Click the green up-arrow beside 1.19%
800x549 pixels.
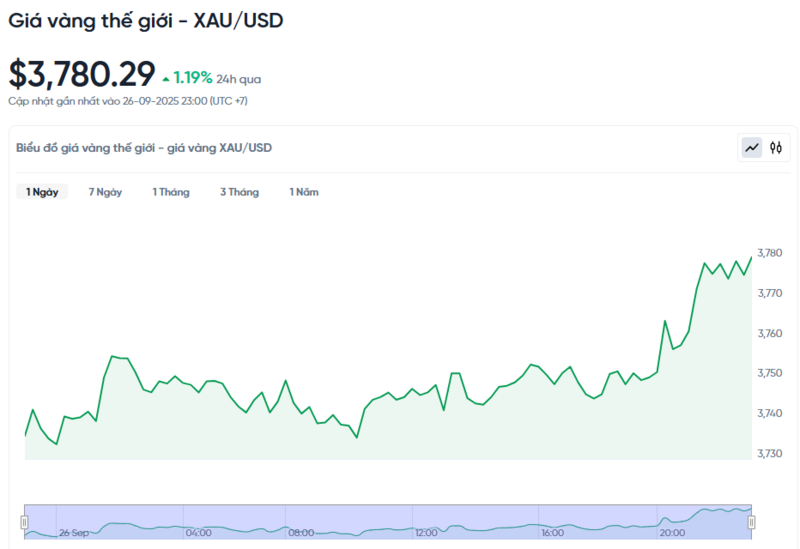click(x=166, y=77)
